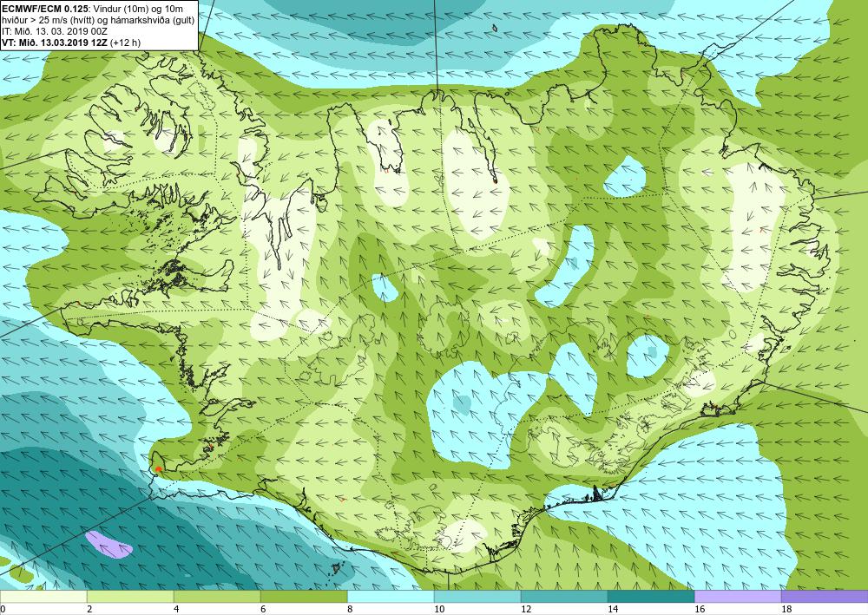
Task: Click the purple legend swatch above 18 m/s
Action: point(825,596)
